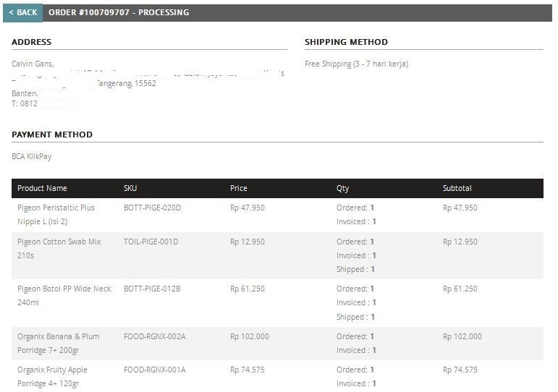The width and height of the screenshot is (558, 392).
Task: Select product 'Pigeon Peristaltic Plus Nipple L (Isi 2)'
Action: pyautogui.click(x=56, y=215)
